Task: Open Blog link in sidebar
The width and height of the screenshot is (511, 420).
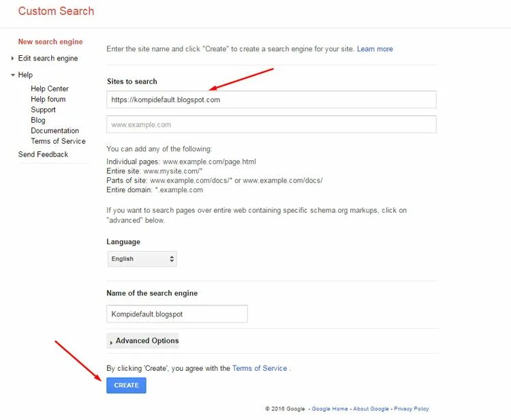Action: (38, 120)
